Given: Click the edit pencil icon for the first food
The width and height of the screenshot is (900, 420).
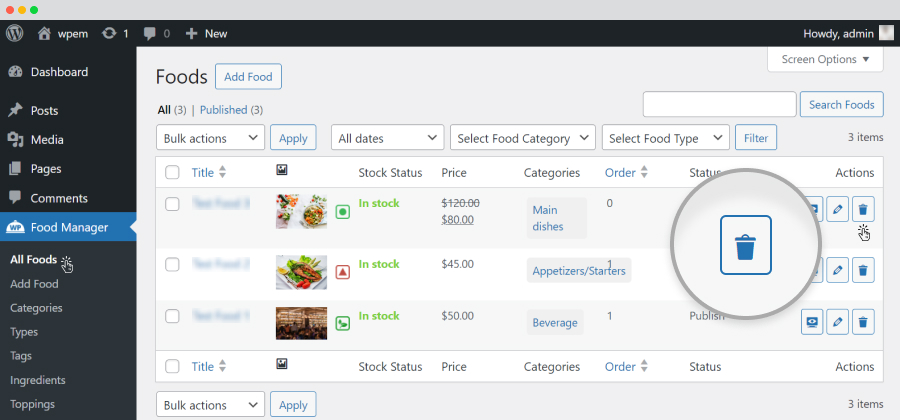Looking at the screenshot, I should tap(837, 209).
